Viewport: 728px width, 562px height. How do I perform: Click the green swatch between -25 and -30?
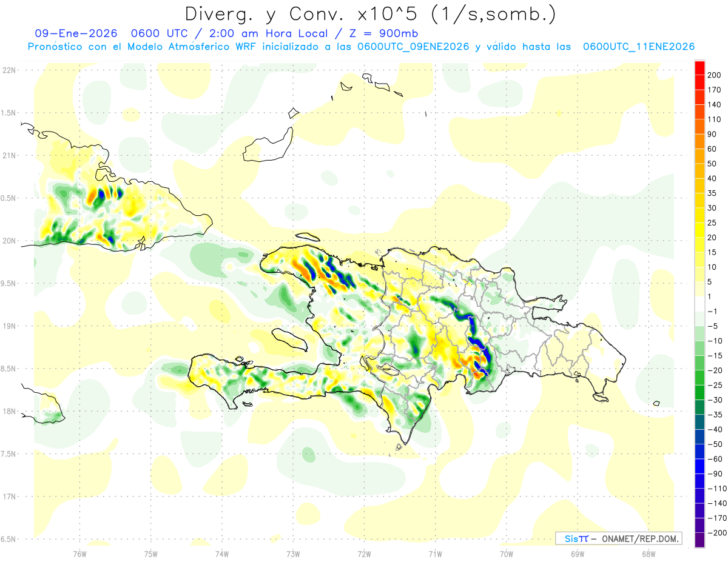click(x=699, y=392)
